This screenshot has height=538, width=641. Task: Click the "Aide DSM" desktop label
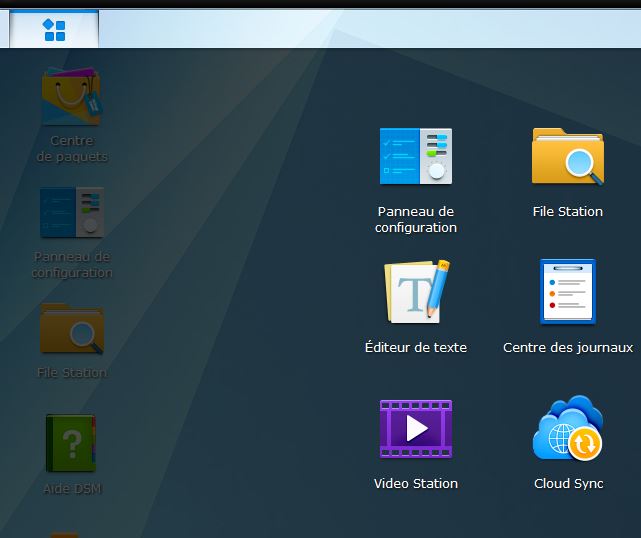point(72,489)
